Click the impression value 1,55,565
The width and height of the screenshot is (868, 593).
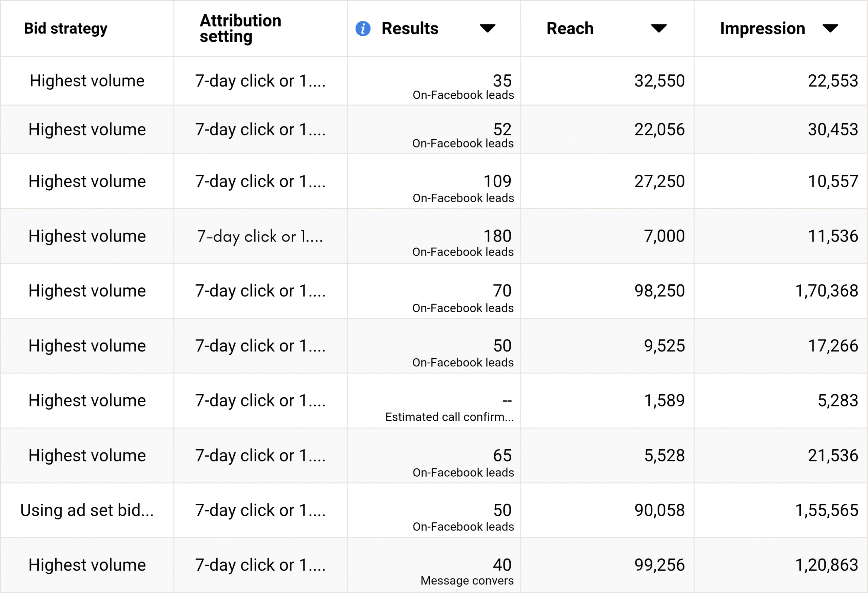827,510
